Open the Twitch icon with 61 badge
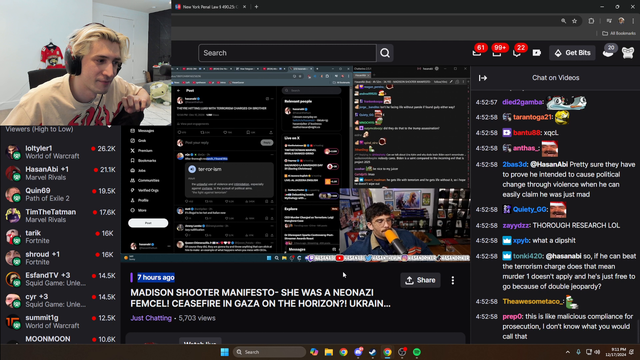 (x=477, y=53)
